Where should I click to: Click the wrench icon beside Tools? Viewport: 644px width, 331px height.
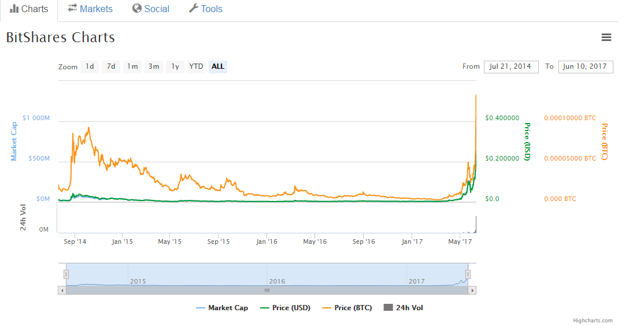click(x=194, y=9)
